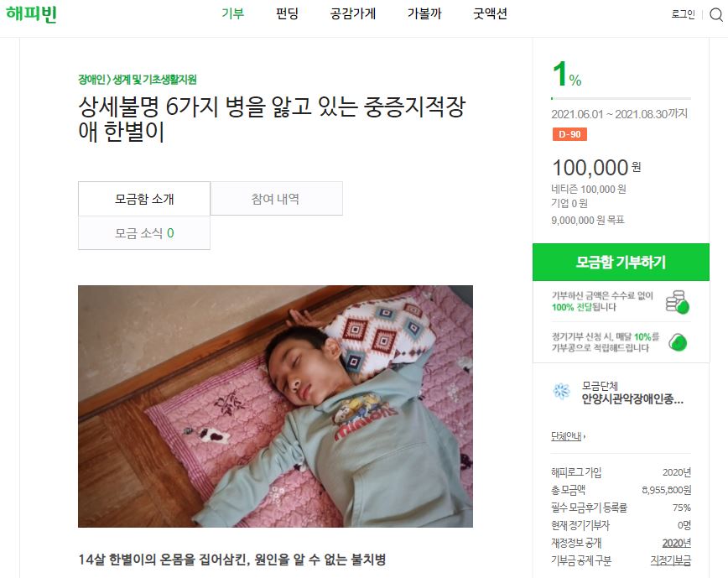Switch to the 참여 내역 tab
The height and width of the screenshot is (578, 728).
(x=276, y=199)
